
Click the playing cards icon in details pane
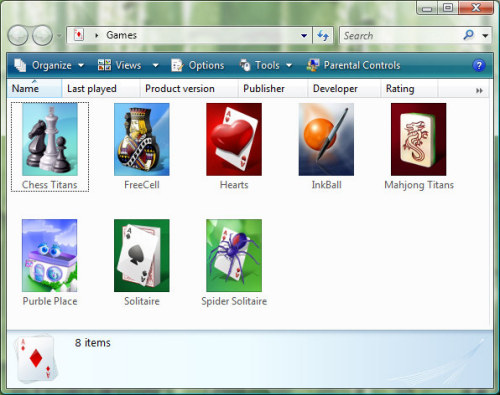click(36, 359)
